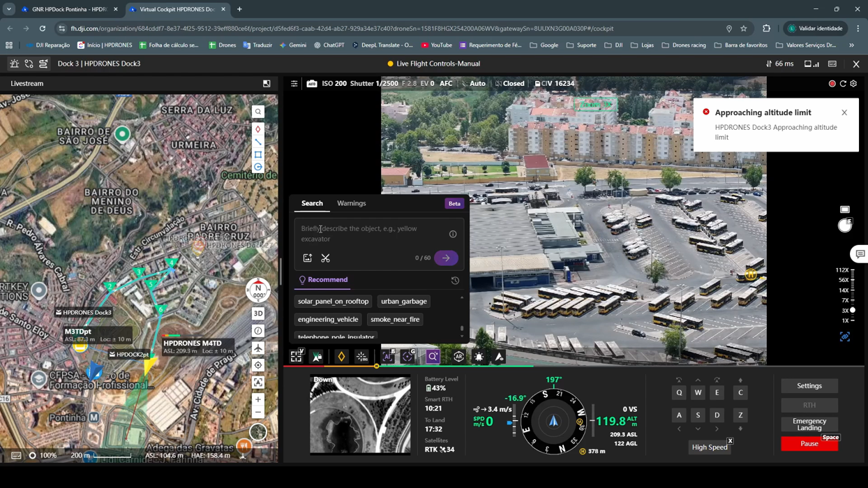Viewport: 868px width, 488px height.
Task: Toggle 3D map view
Action: click(x=258, y=313)
